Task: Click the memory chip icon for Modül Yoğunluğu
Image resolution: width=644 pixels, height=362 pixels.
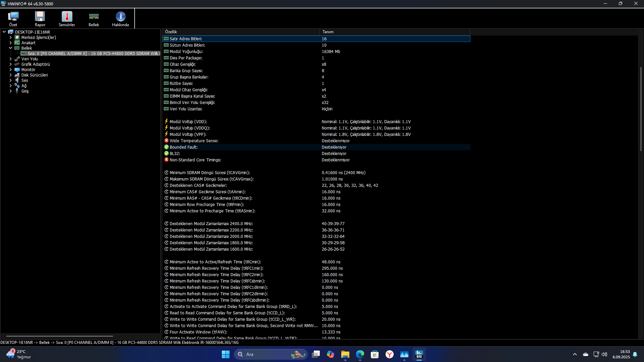Action: [x=166, y=51]
